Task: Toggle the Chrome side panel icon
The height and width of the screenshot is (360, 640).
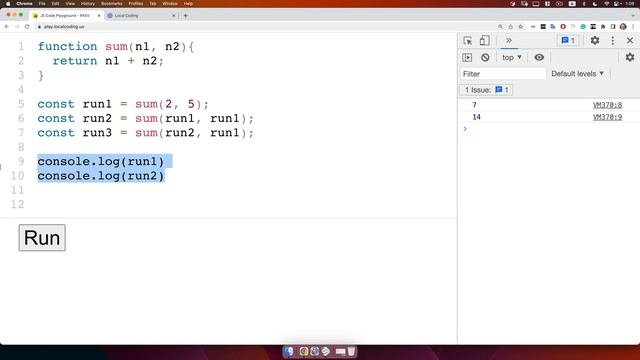Action: coord(613,27)
